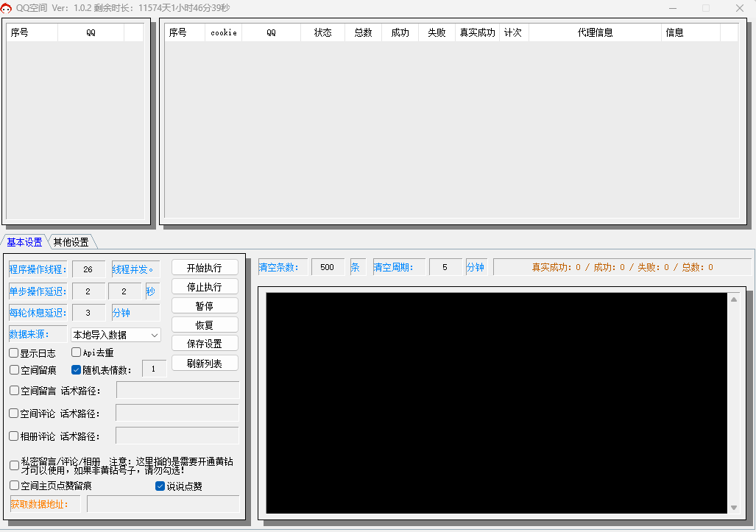Screen dimensions: 756x532
Task: Close the QQ空间 window
Action: pyautogui.click(x=740, y=8)
